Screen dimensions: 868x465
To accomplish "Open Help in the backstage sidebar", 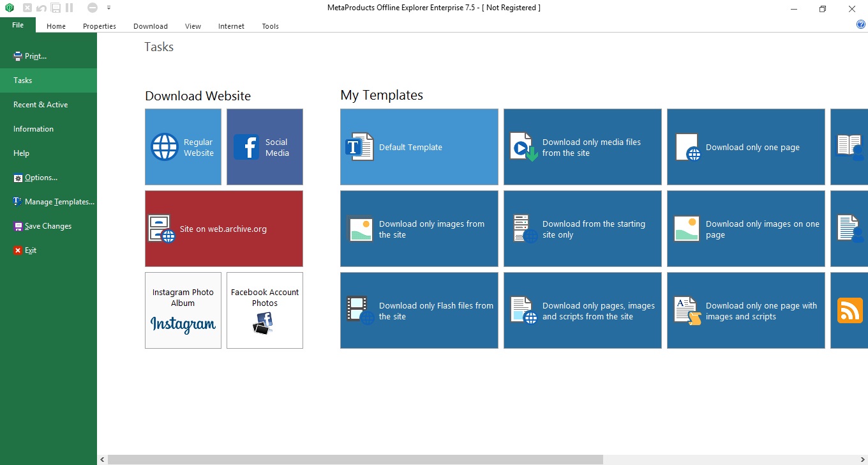I will click(49, 153).
